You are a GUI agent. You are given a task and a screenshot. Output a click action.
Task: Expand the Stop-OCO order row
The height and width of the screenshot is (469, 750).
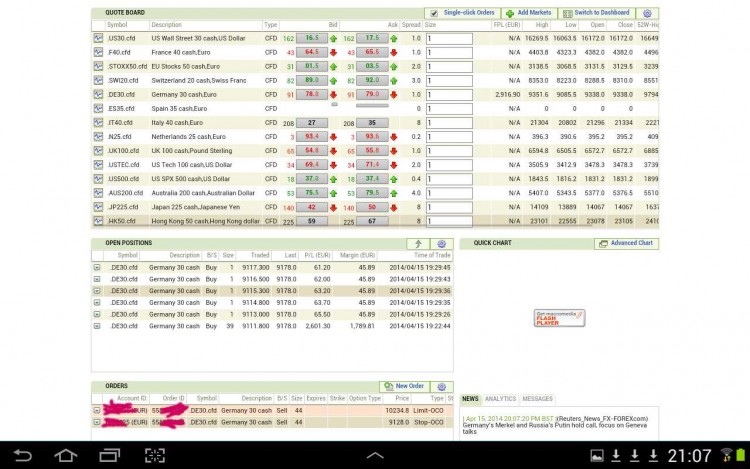point(97,423)
